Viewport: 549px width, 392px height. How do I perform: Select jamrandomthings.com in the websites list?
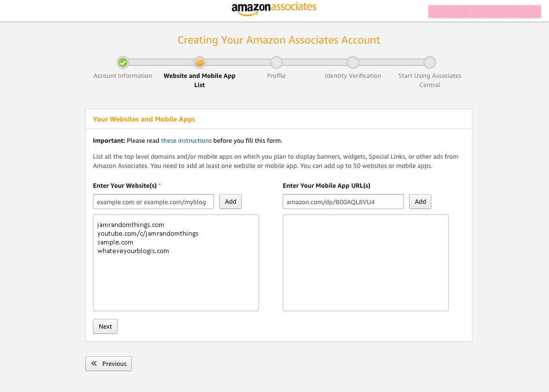pos(131,225)
